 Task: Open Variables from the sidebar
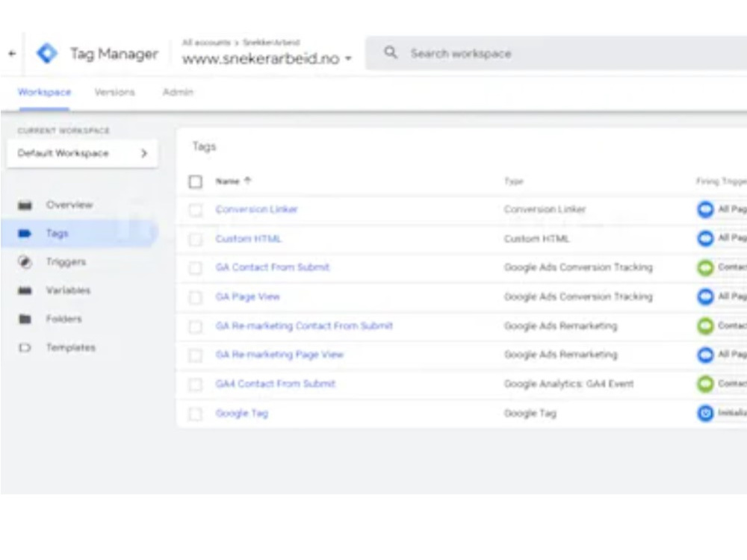(x=68, y=290)
